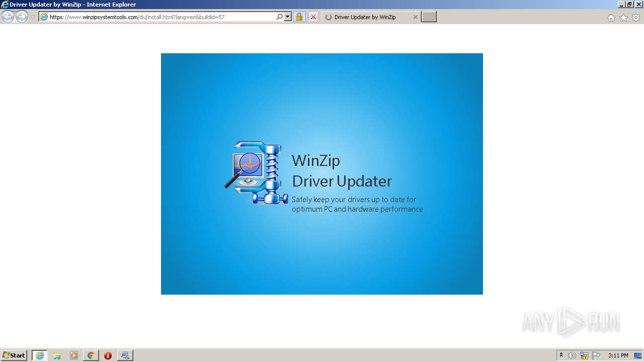The image size is (644, 362).
Task: Open the network connection tray icon
Action: coord(584,355)
